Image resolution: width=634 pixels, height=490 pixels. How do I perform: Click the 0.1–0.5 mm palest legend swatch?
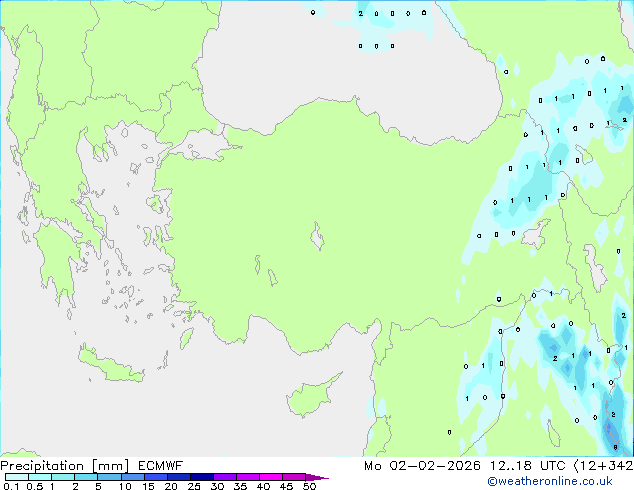(x=17, y=477)
